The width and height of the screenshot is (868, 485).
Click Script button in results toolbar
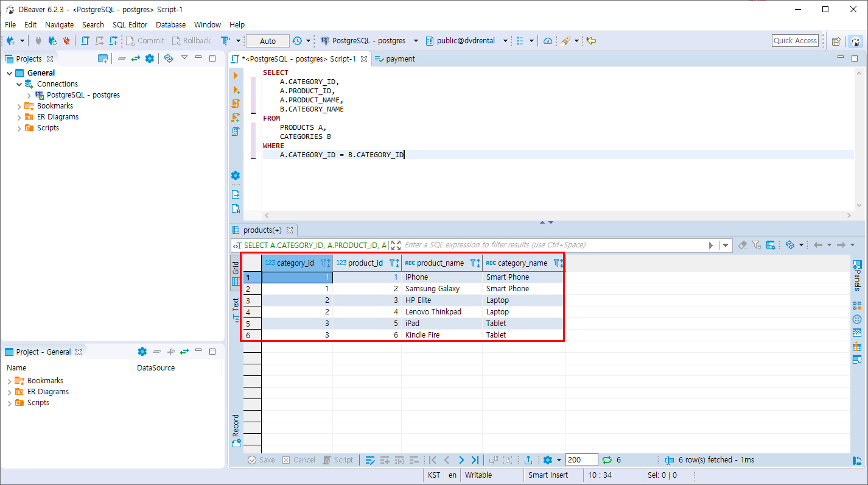point(338,460)
